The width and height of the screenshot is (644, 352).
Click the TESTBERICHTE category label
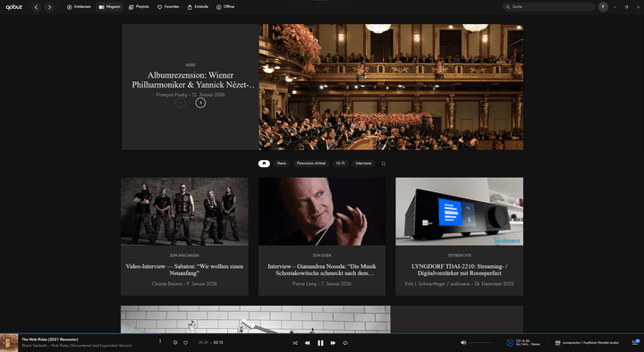coord(459,256)
